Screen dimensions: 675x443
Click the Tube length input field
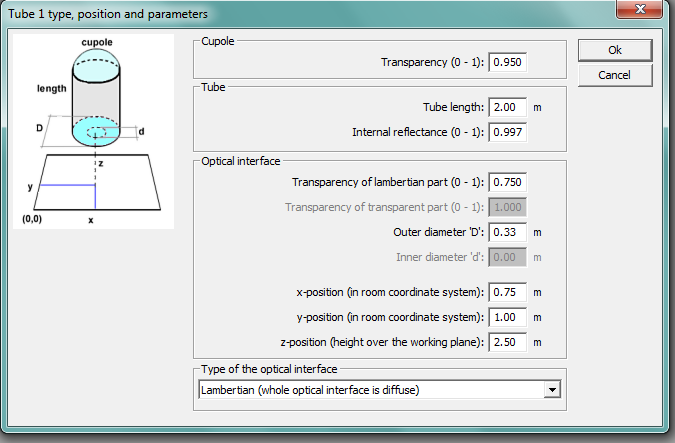(x=508, y=107)
